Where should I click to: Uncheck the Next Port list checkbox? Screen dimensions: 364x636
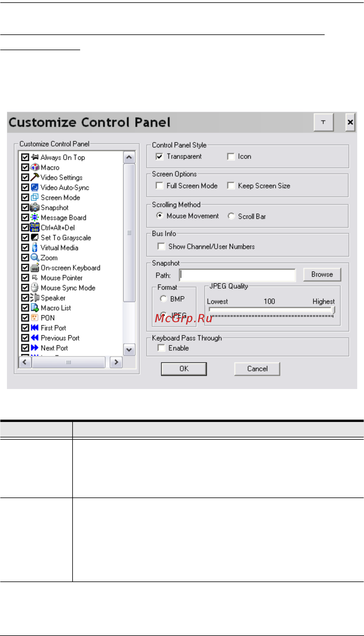coord(25,348)
